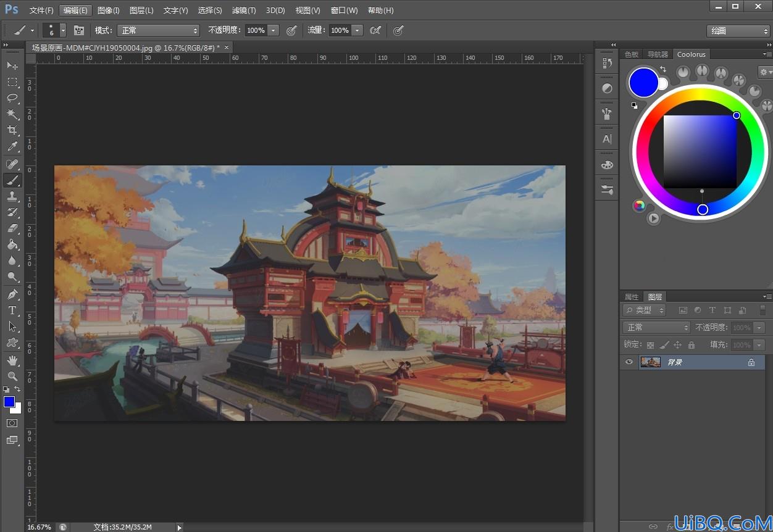Select the Path Selection tool
The width and height of the screenshot is (773, 532).
tap(12, 326)
